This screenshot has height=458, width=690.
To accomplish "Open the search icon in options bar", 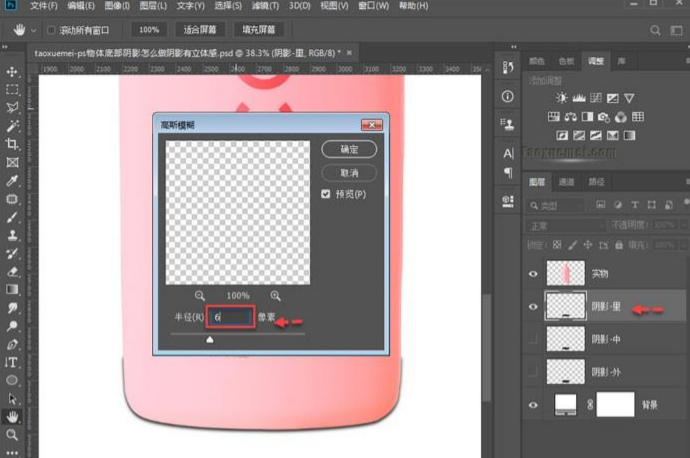I will pos(655,30).
